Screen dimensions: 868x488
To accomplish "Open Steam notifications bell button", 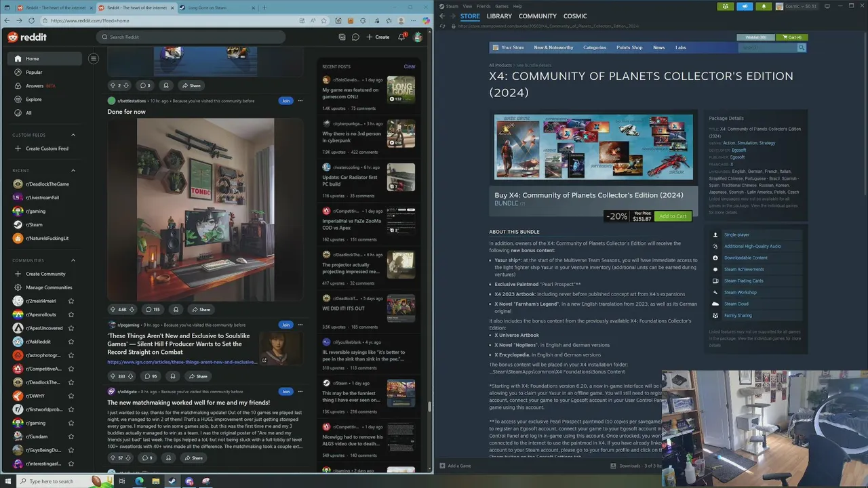I will pyautogui.click(x=764, y=6).
